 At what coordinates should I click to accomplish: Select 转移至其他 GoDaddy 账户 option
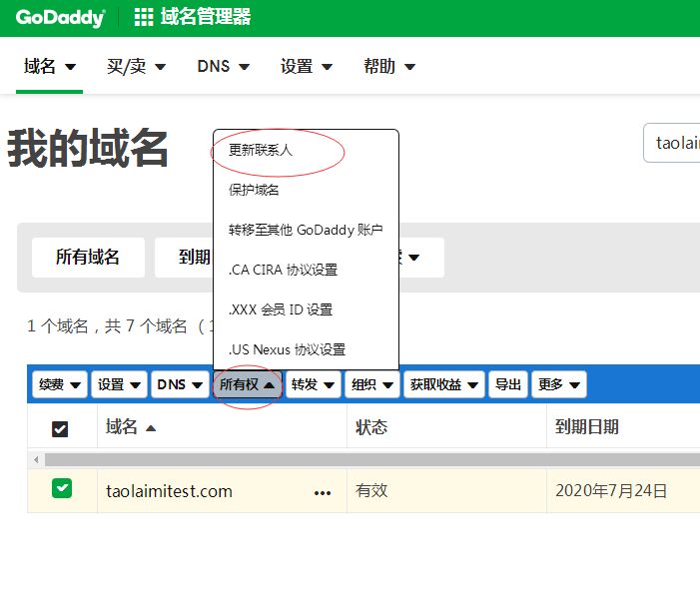click(306, 230)
